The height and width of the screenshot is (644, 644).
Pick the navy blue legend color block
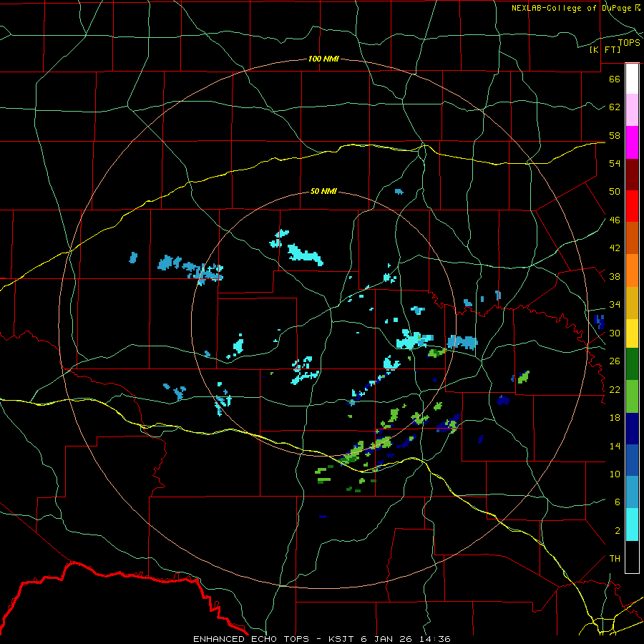click(x=632, y=429)
